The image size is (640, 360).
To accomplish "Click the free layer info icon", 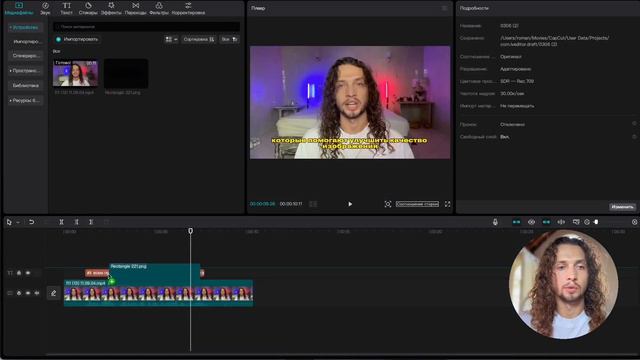I will click(634, 137).
